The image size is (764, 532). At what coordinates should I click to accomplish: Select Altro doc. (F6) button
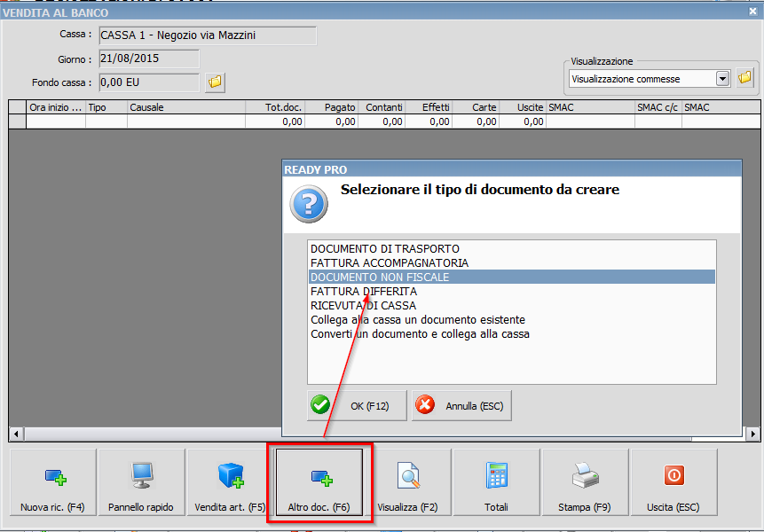coord(319,481)
